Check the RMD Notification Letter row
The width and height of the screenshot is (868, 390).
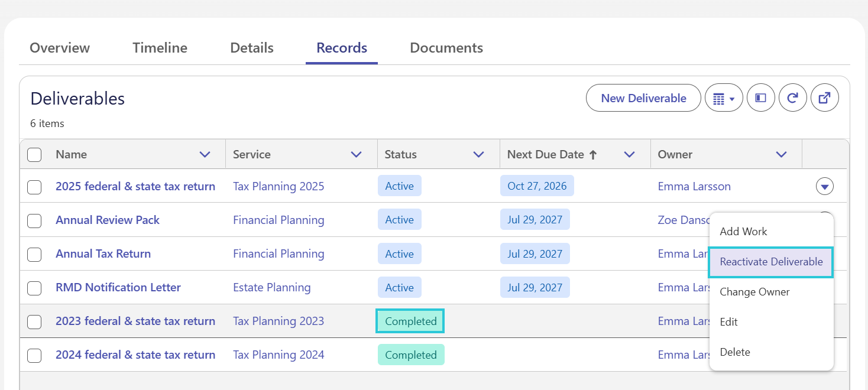pyautogui.click(x=34, y=288)
